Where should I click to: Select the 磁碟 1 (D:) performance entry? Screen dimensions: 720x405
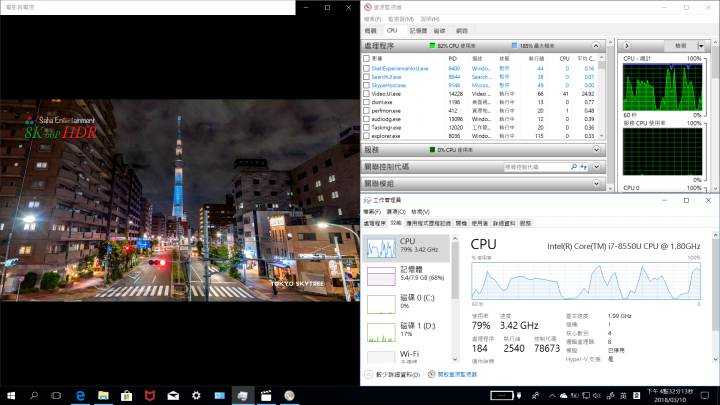point(406,332)
